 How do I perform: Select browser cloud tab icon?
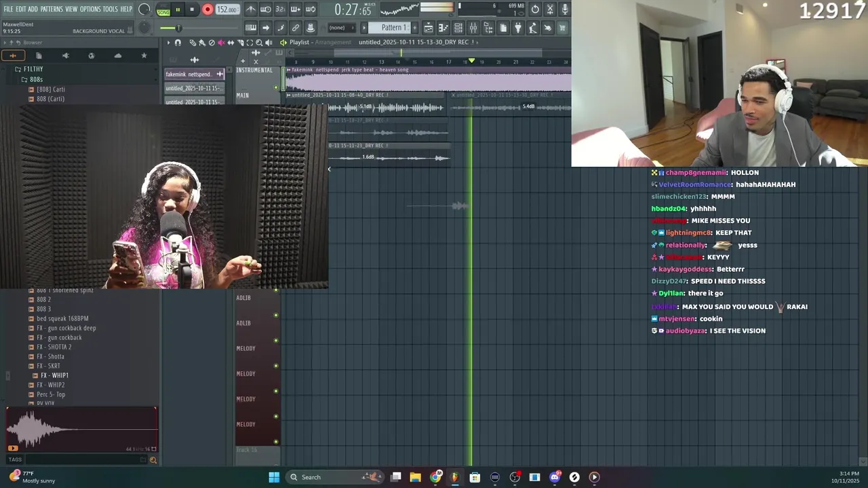click(x=118, y=56)
